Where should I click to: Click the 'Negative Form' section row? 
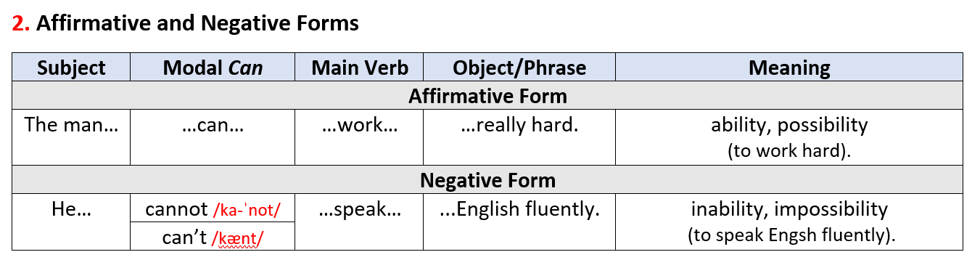(487, 180)
